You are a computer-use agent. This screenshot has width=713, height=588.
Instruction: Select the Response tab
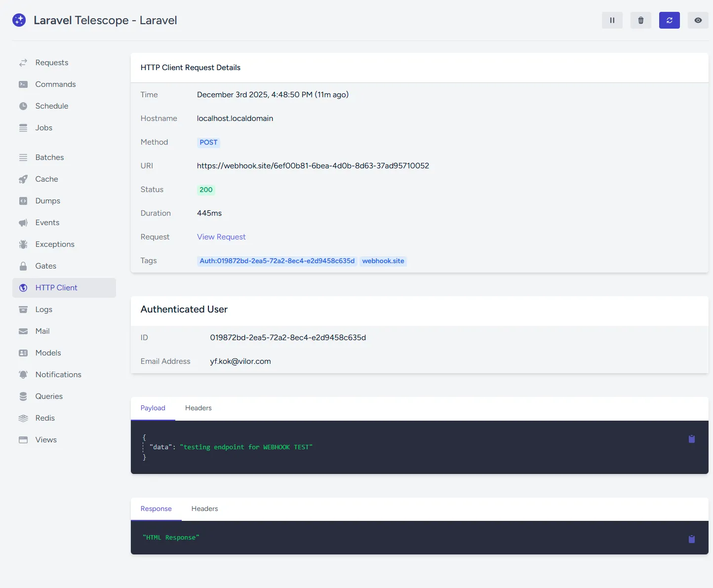pyautogui.click(x=156, y=509)
